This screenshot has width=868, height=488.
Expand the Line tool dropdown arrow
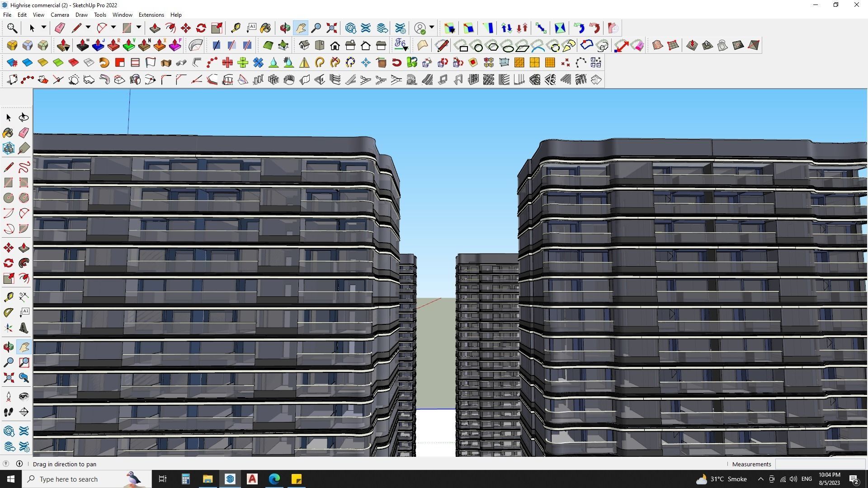pyautogui.click(x=88, y=28)
